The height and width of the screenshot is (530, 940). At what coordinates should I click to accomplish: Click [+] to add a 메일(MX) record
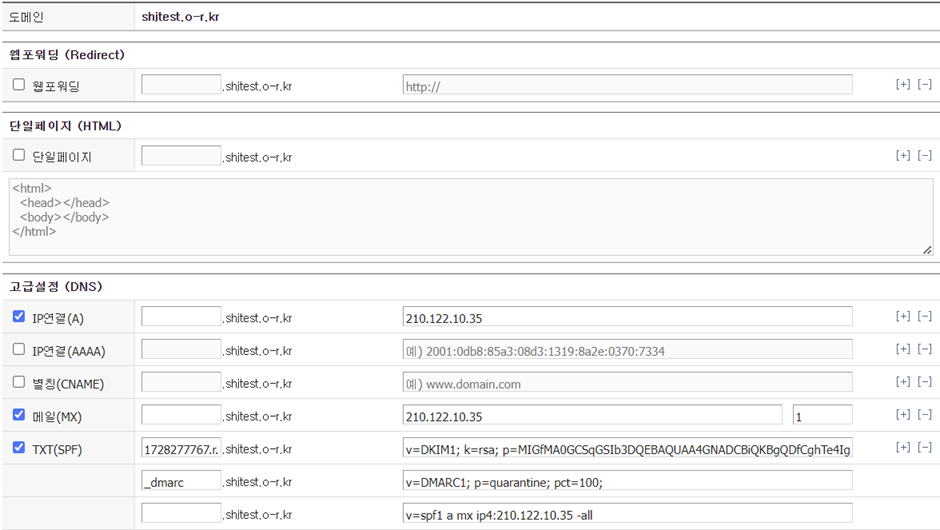pos(903,415)
